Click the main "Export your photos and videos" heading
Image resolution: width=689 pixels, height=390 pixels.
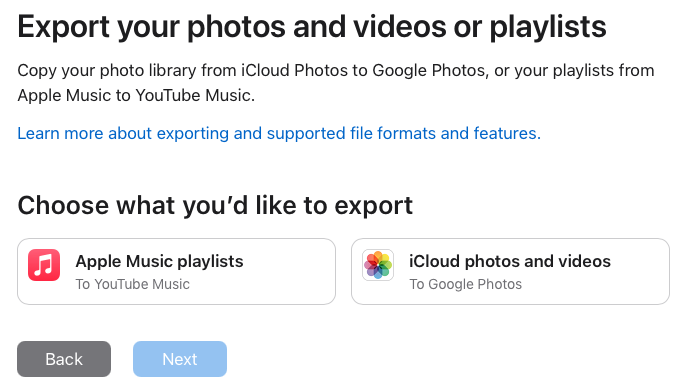(x=312, y=27)
